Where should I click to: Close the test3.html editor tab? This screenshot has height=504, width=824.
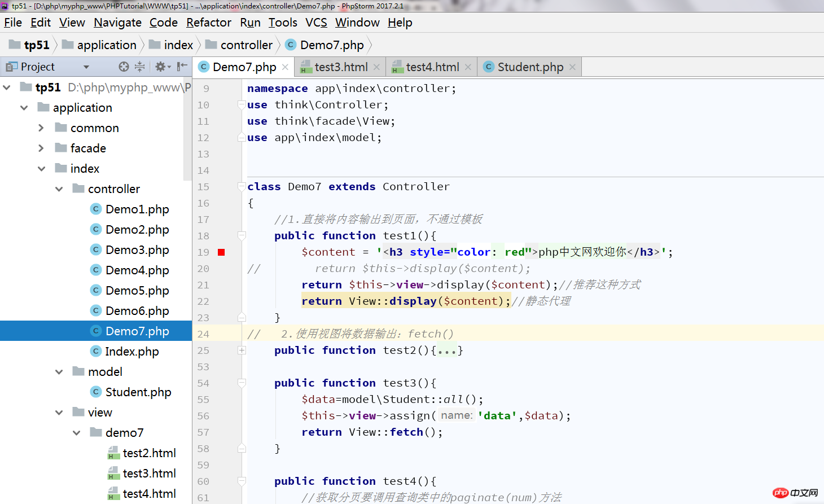(x=376, y=67)
